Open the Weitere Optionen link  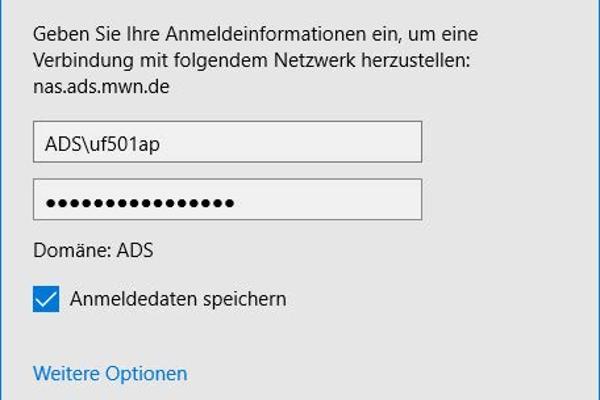tap(110, 374)
